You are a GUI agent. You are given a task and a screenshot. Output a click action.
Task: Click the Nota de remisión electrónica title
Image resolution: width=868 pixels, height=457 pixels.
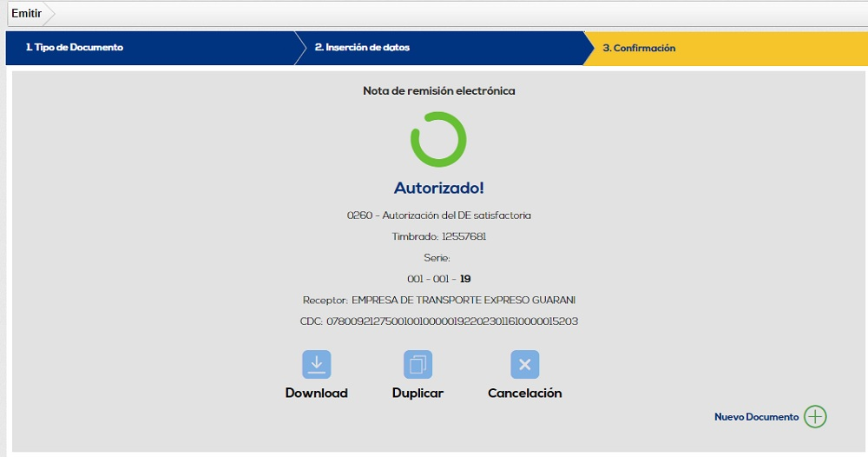point(438,90)
